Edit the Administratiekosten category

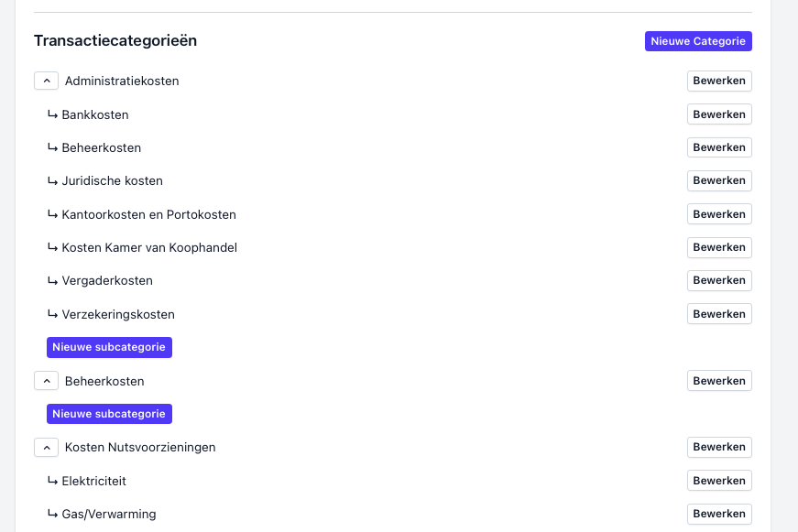click(x=719, y=81)
